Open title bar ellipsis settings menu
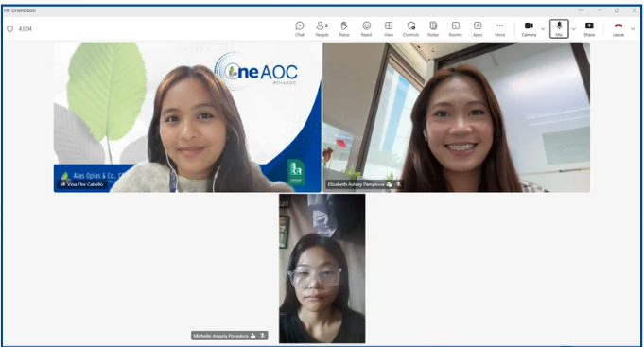The height and width of the screenshot is (347, 644). click(581, 10)
